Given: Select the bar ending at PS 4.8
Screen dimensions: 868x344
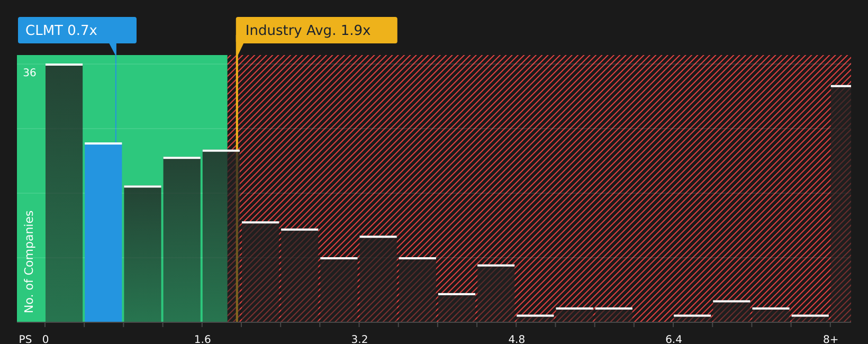Looking at the screenshot, I should [x=496, y=293].
